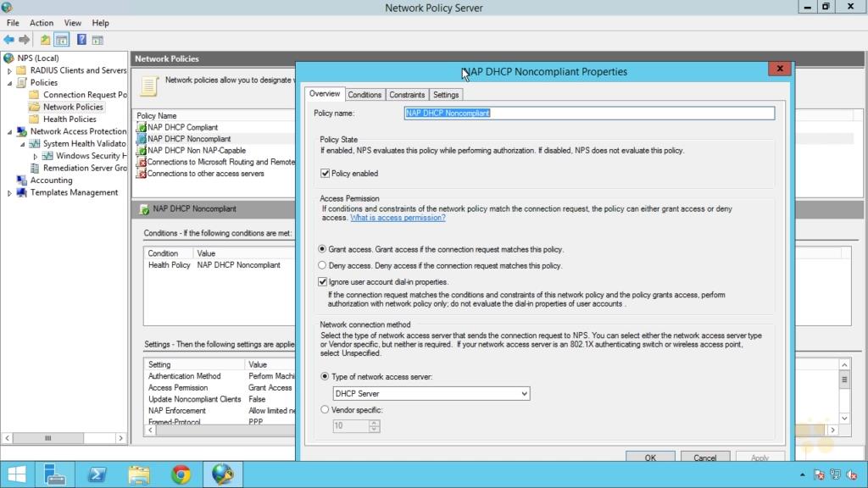Click the Policies node icon
Viewport: 868px width, 488px height.
pos(21,82)
